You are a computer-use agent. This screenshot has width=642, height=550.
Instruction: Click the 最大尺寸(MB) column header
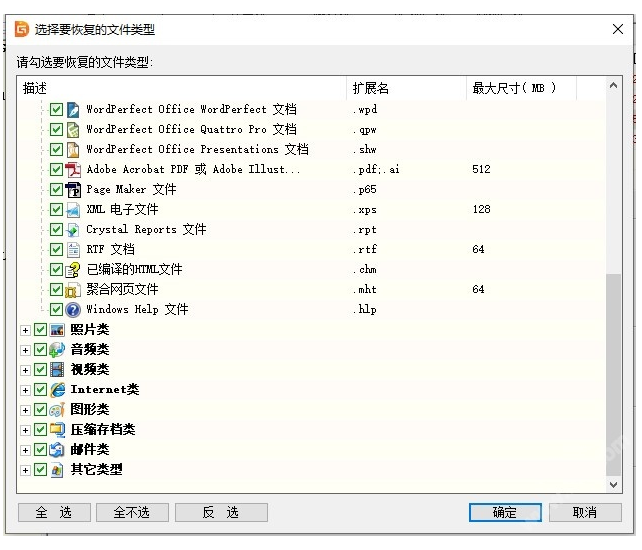(x=521, y=88)
